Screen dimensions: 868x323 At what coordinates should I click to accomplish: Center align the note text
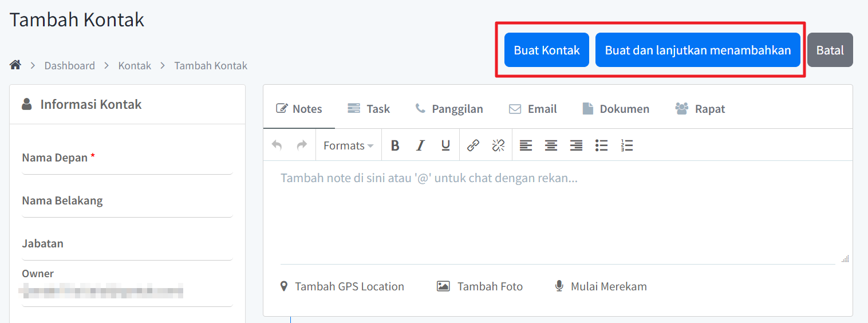point(551,145)
